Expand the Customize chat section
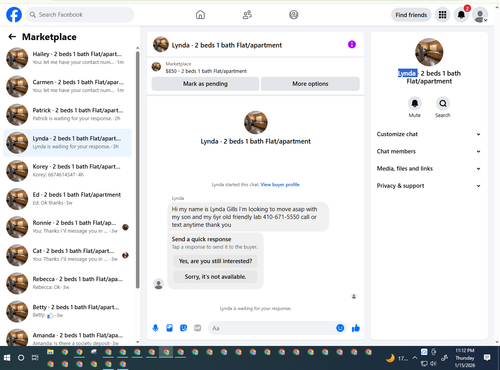Viewport: 500px width, 370px height. coord(429,134)
